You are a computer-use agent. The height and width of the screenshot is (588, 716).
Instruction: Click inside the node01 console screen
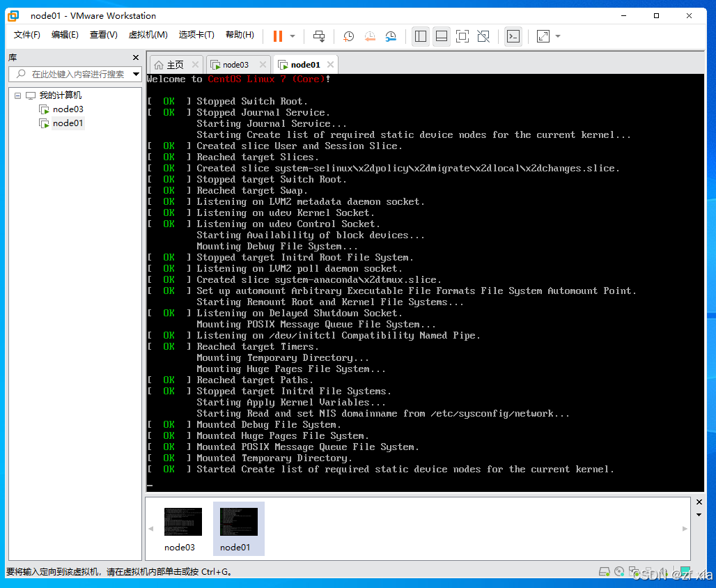(425, 282)
